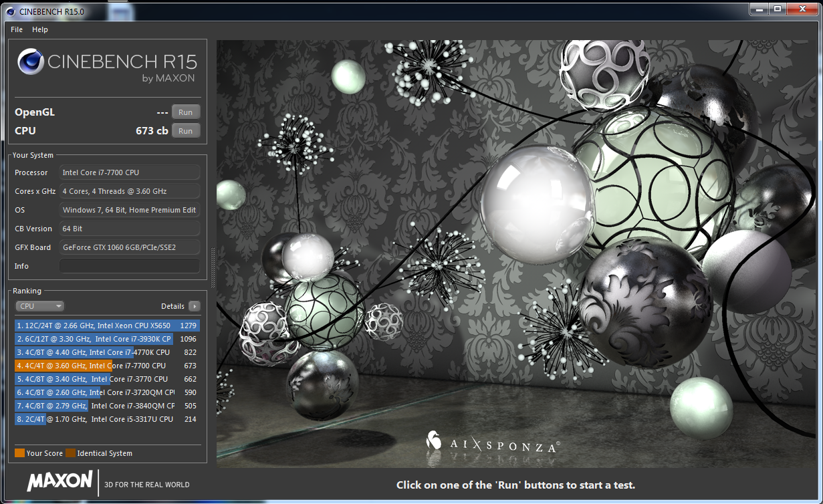The height and width of the screenshot is (504, 823).
Task: Click the orange Your Score legend swatch
Action: click(x=19, y=453)
